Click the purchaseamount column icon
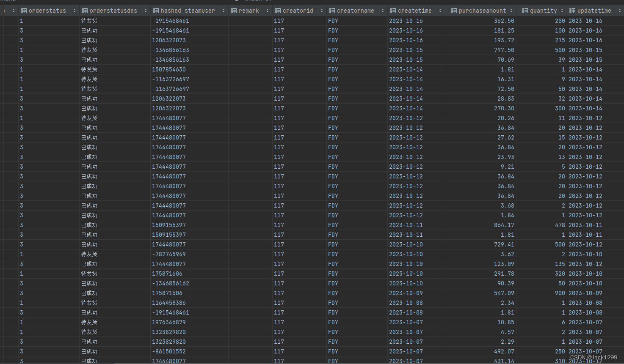The width and height of the screenshot is (624, 364). (454, 11)
